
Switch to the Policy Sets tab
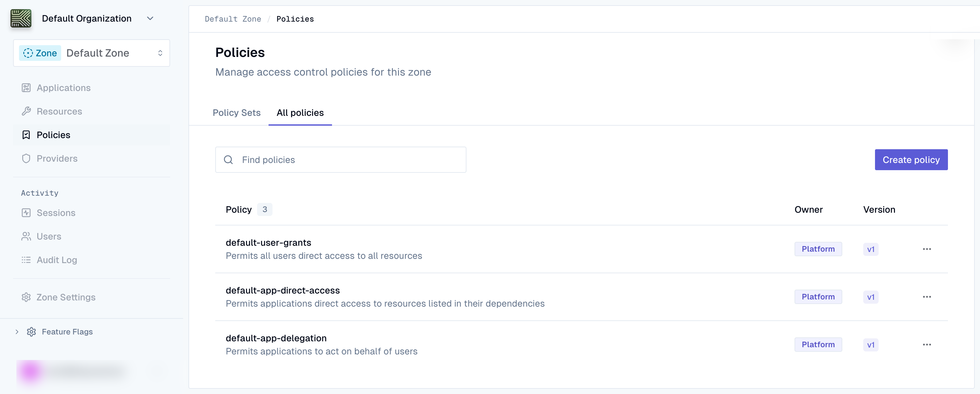(x=236, y=113)
